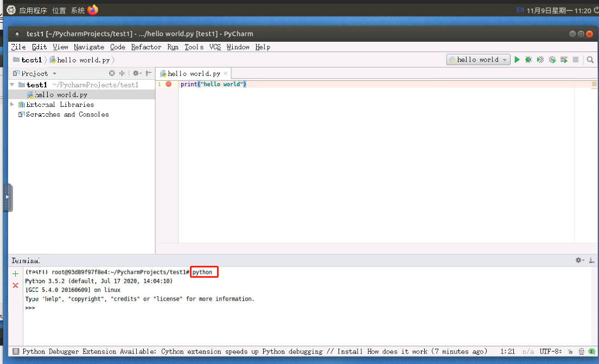The width and height of the screenshot is (599, 364).
Task: Open the inspector (Hector) icon in status bar
Action: [x=581, y=352]
